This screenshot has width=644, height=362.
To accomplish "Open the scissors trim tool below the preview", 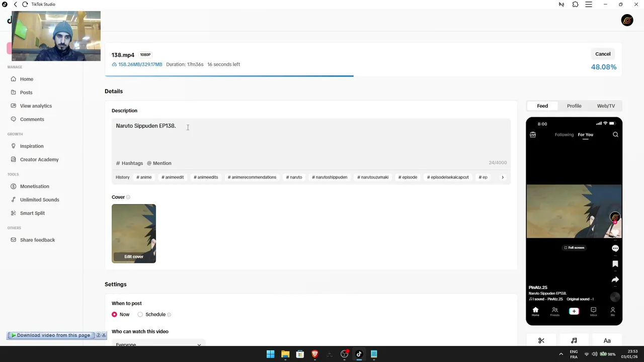I will (x=541, y=340).
